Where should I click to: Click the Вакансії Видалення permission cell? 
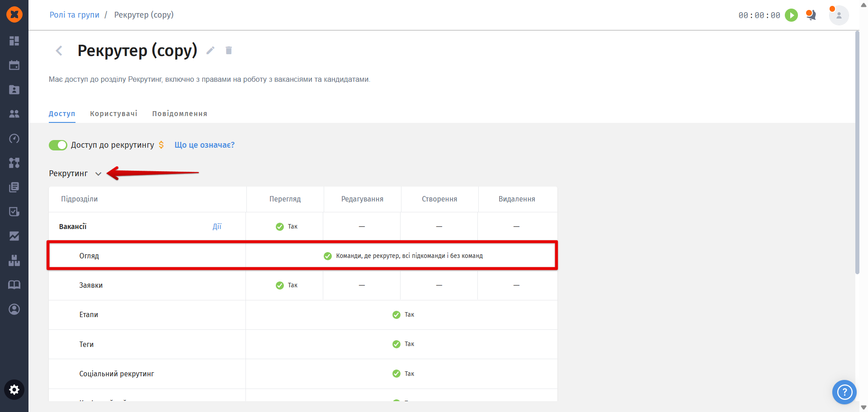coord(517,227)
